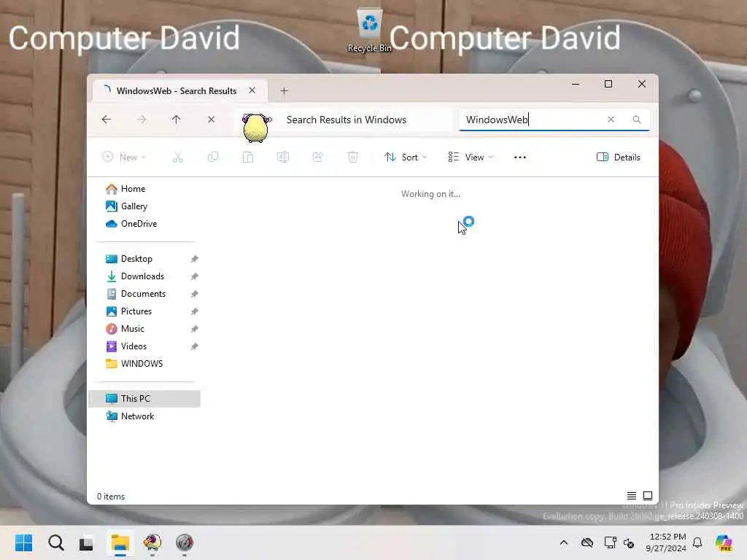Unpin Documents from Quick access

point(194,295)
